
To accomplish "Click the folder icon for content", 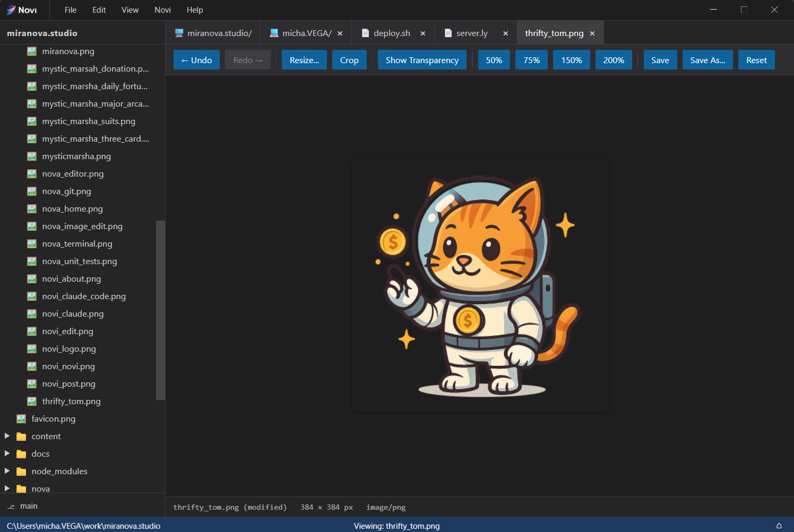I will [21, 436].
